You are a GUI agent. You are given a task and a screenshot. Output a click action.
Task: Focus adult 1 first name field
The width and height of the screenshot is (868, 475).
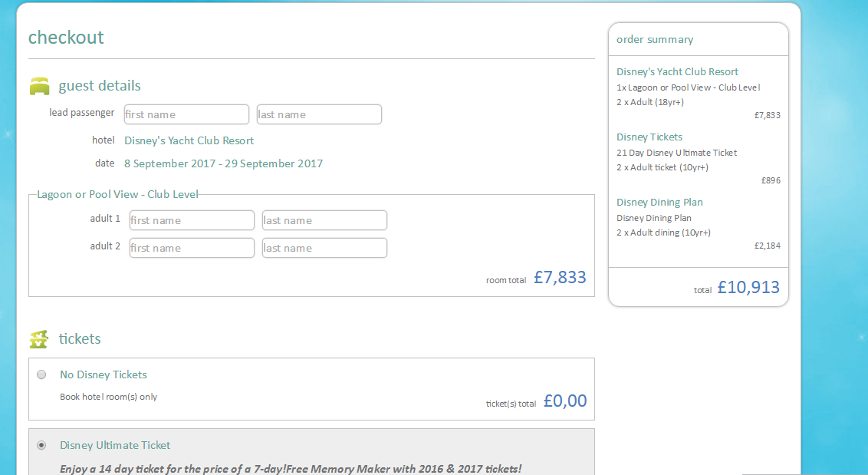(x=192, y=220)
